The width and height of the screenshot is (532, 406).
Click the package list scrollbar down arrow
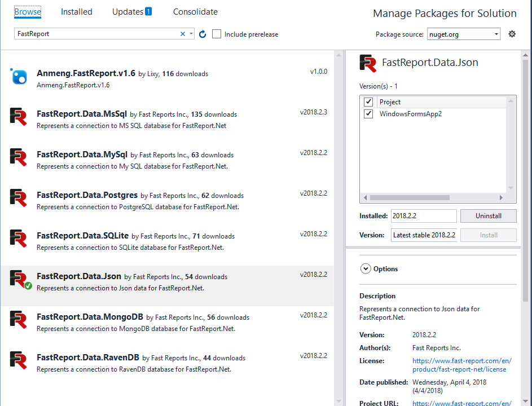tap(338, 401)
